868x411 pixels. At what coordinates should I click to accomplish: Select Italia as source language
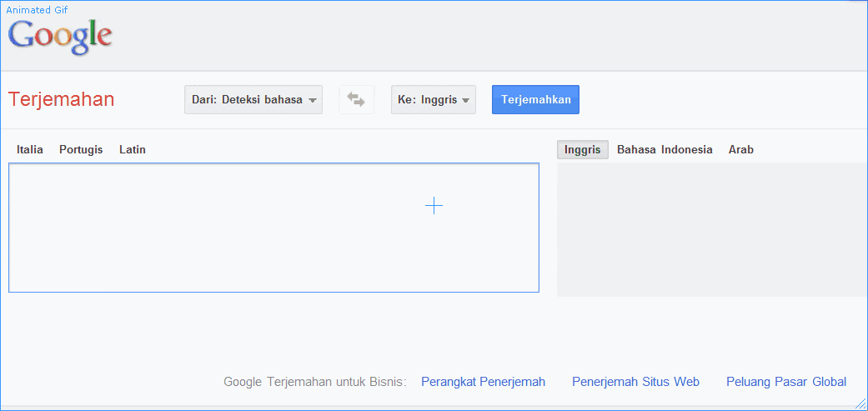pos(30,149)
